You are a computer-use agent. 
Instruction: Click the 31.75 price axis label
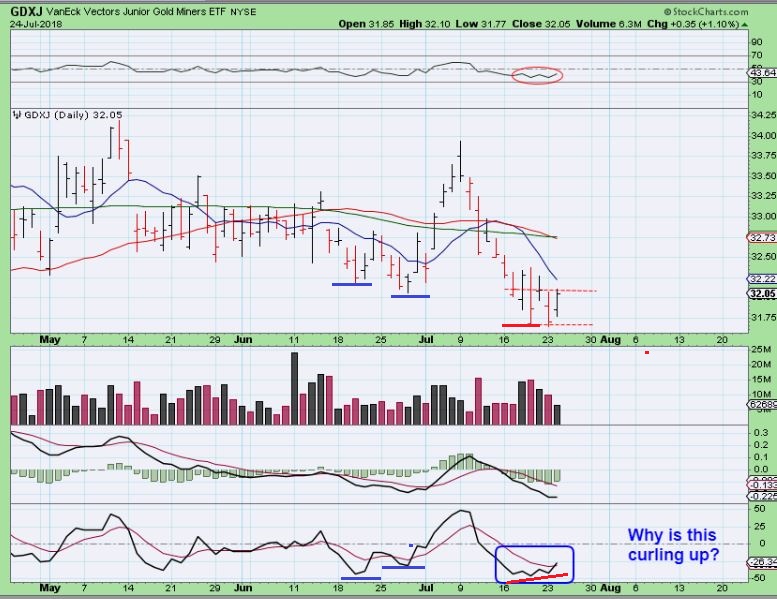[x=764, y=317]
